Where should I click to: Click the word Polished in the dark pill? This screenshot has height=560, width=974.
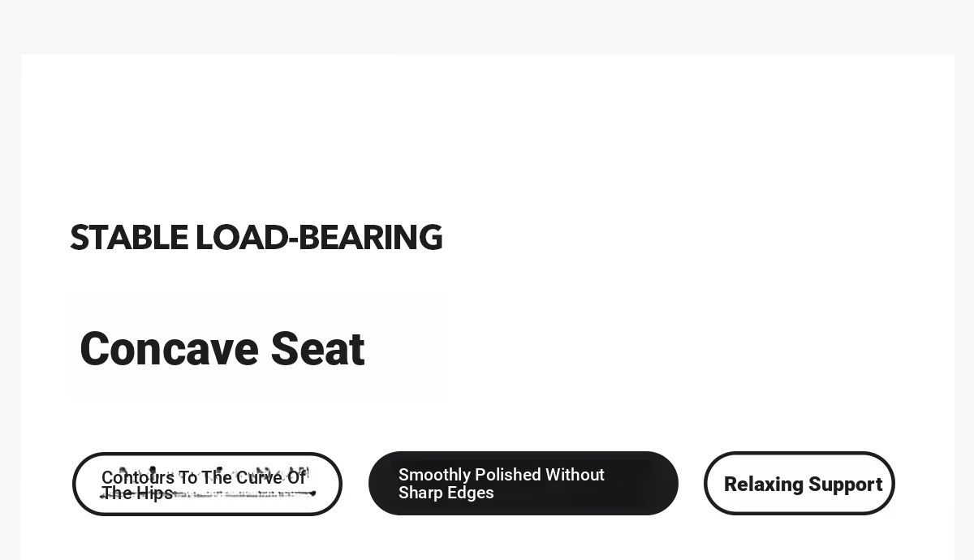point(508,475)
